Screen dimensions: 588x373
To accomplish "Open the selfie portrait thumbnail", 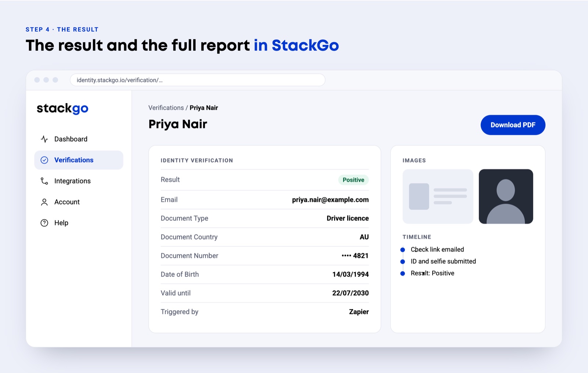I will 506,196.
